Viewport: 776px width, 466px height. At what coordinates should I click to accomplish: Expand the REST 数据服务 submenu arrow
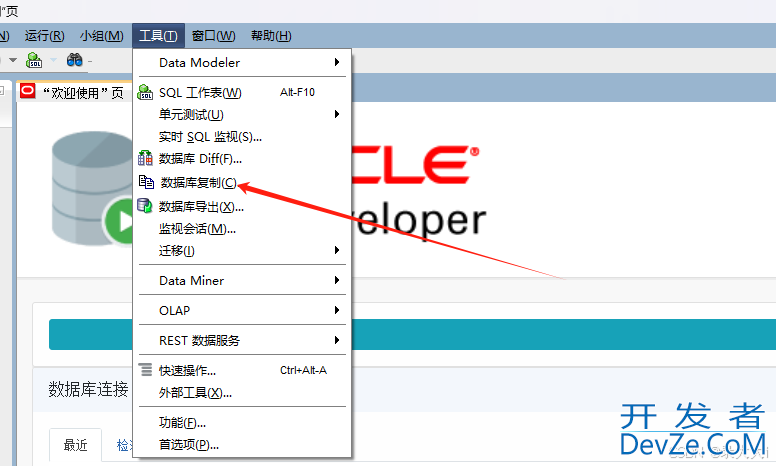[x=337, y=340]
